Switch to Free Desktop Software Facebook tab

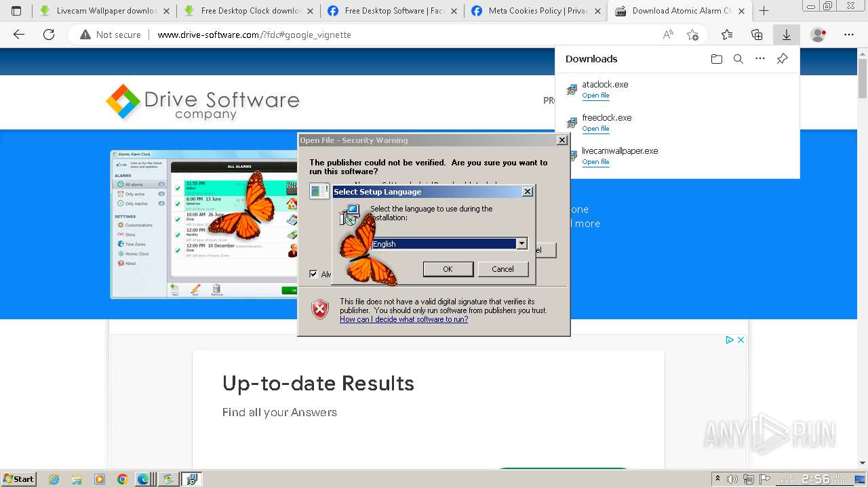pos(392,11)
